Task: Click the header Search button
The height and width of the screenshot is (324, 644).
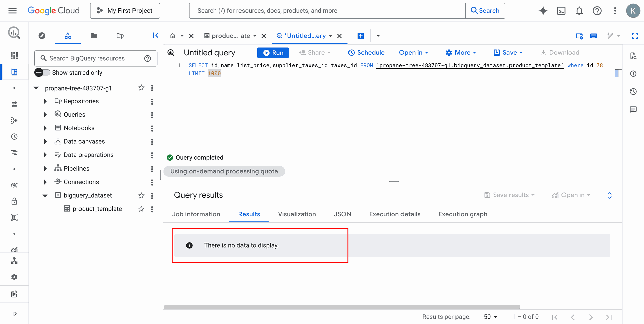Action: [x=485, y=11]
